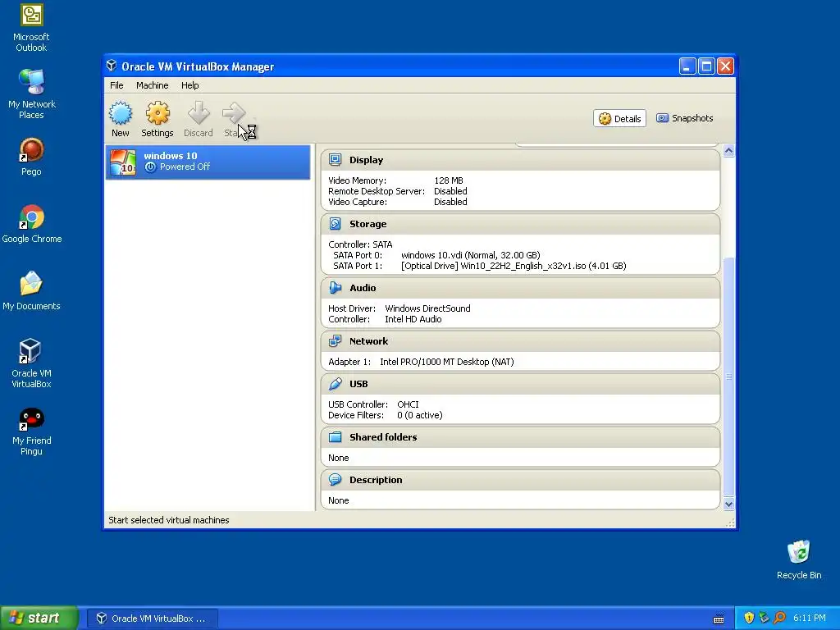
Task: Click the Start arrow toolbar icon
Action: (234, 113)
